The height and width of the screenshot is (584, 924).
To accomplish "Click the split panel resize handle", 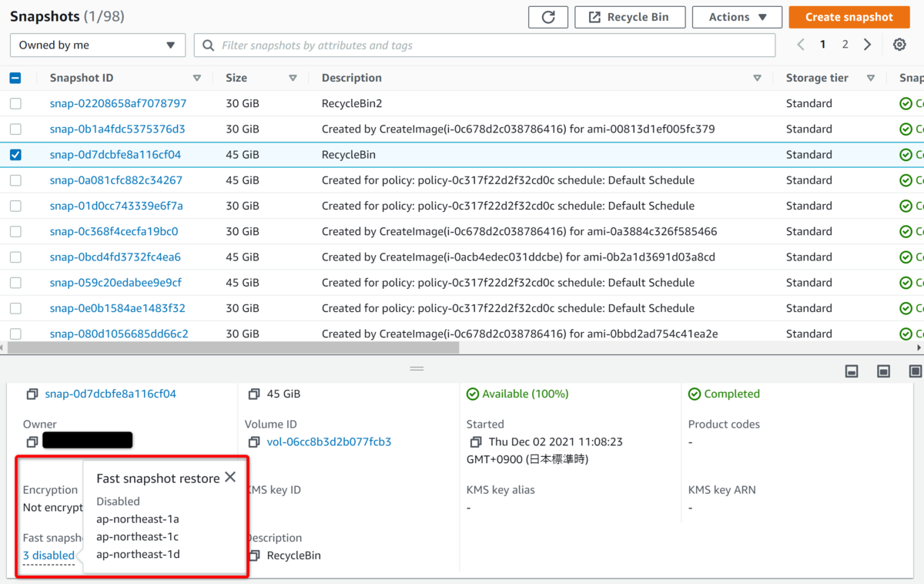I will pyautogui.click(x=417, y=369).
